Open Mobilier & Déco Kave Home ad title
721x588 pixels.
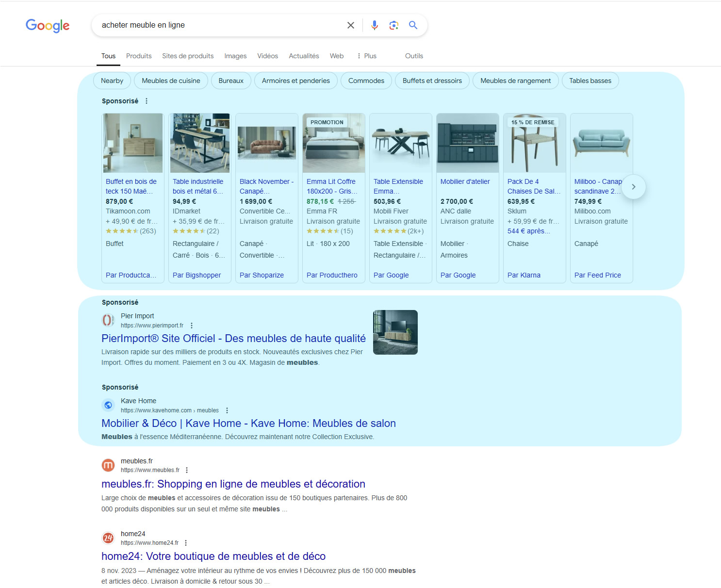[x=248, y=423]
